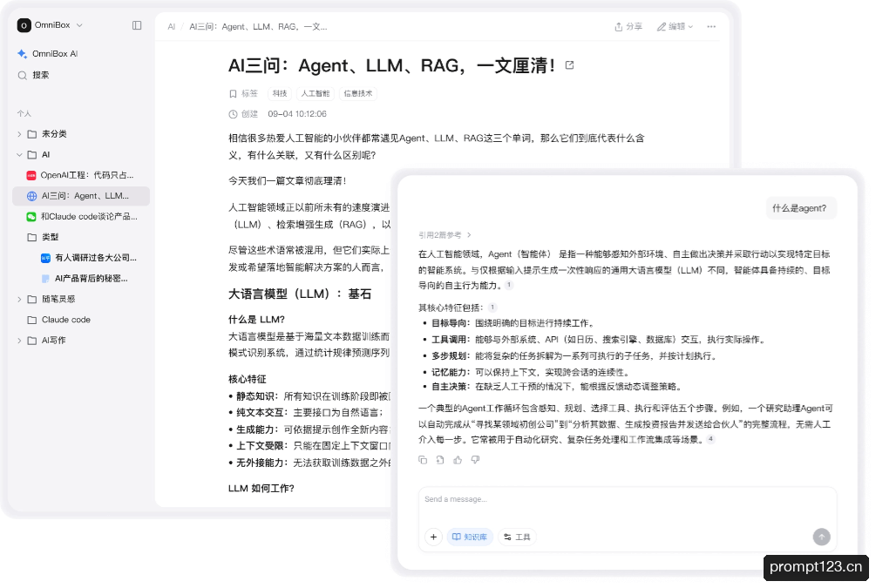This screenshot has width=876, height=588.
Task: Toggle the sidebar collapse icon
Action: point(137,25)
